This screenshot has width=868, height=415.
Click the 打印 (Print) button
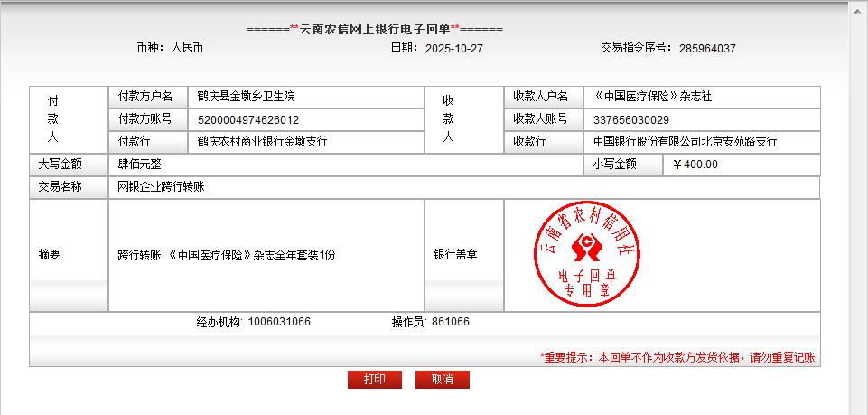click(374, 380)
